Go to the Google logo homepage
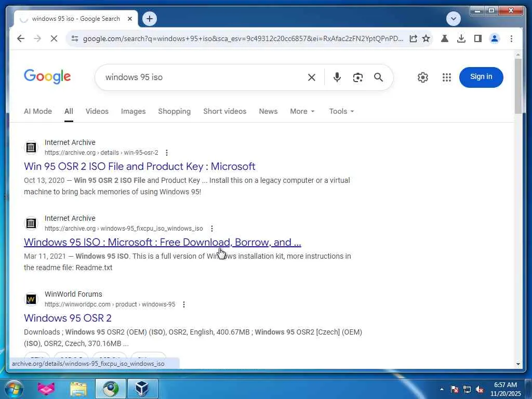532x399 pixels. [47, 77]
